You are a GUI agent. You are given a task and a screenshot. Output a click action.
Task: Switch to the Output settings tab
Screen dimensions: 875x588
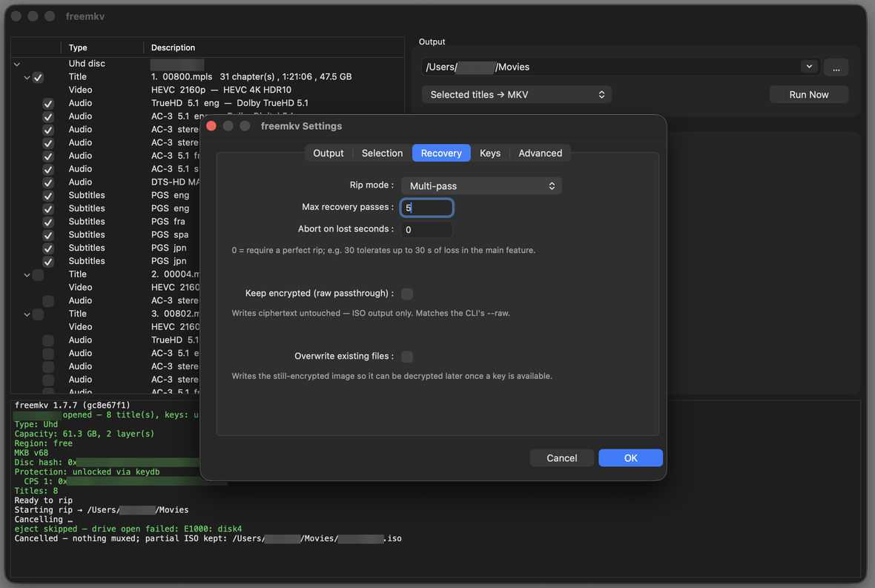coord(328,153)
